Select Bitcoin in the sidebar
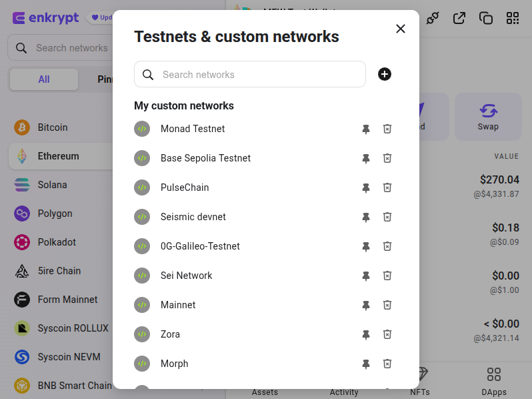Viewport: 532px width, 399px height. click(x=61, y=127)
